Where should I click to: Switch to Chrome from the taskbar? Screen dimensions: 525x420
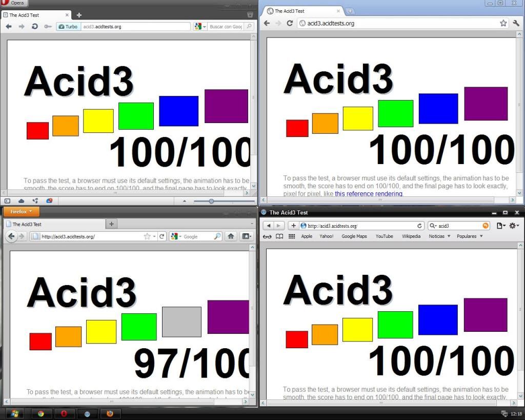click(41, 414)
